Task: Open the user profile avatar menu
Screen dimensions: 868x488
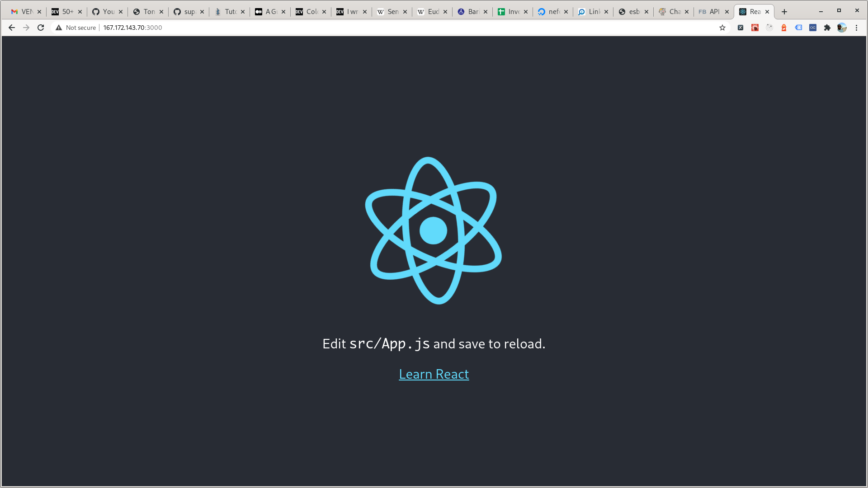Action: coord(842,28)
